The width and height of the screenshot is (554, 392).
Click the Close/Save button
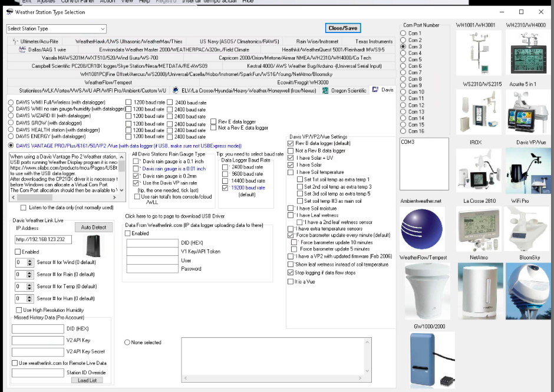pyautogui.click(x=343, y=28)
